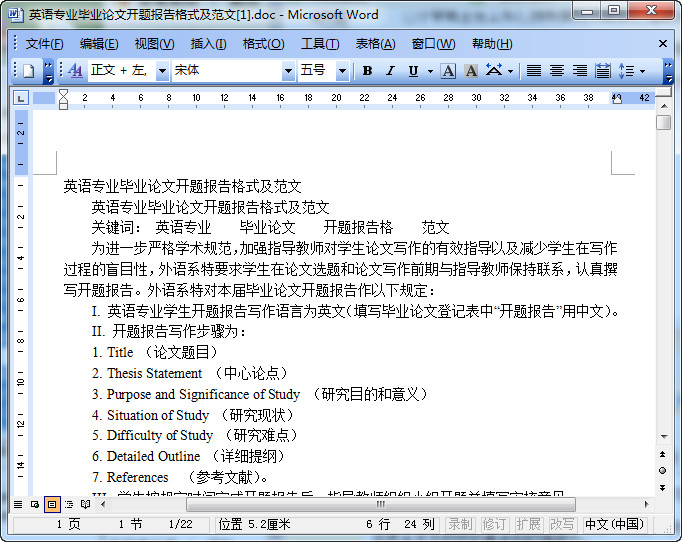This screenshot has height=542, width=682.
Task: Click the horizontal scrollbar thumb
Action: click(x=381, y=505)
